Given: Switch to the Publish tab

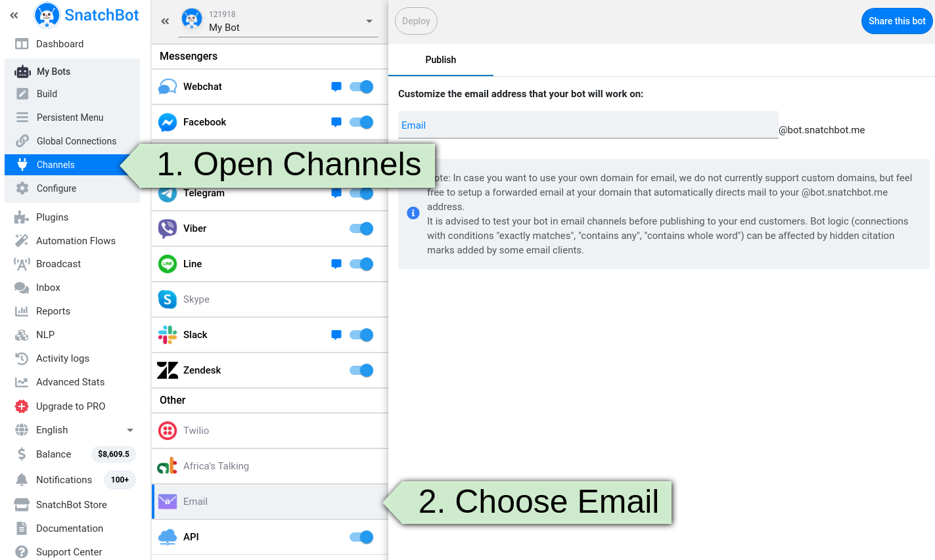Looking at the screenshot, I should 441,60.
